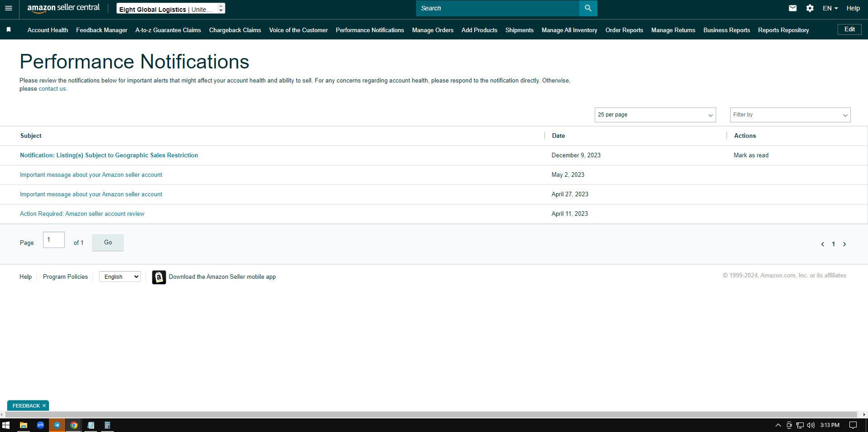Viewport: 868px width, 432px height.
Task: Open the Windows Start menu
Action: (6, 425)
